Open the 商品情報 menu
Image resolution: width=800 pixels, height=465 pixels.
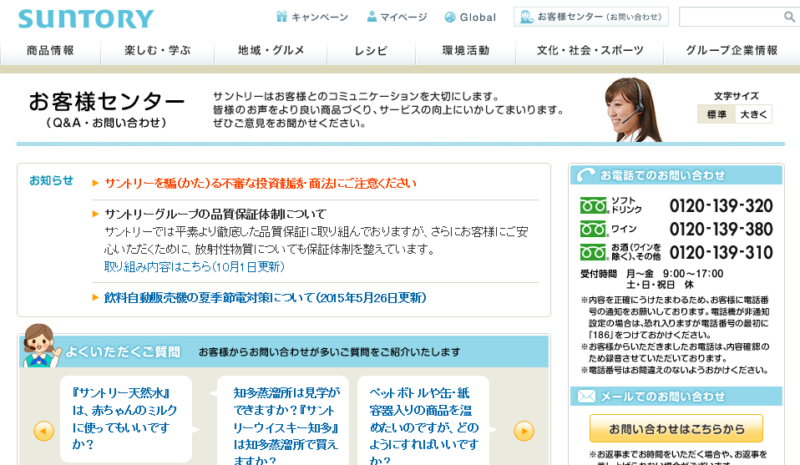tap(51, 51)
